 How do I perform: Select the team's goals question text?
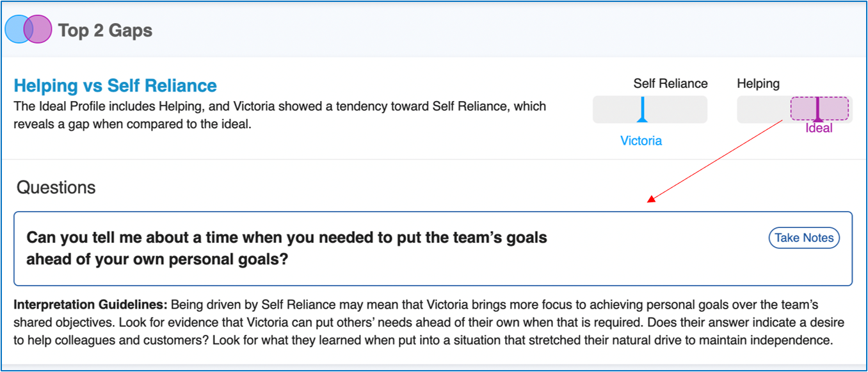point(286,249)
